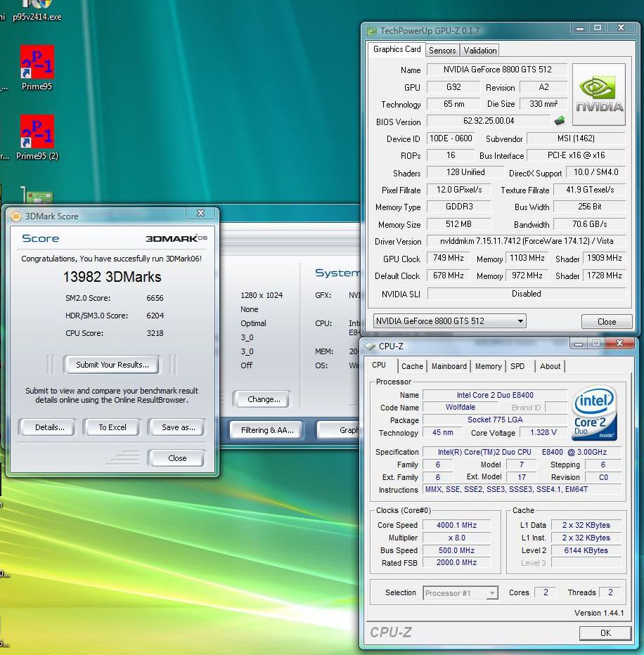Screen dimensions: 644x655
Task: Click the NVIDIA logo in GPU-Z
Action: [x=599, y=94]
